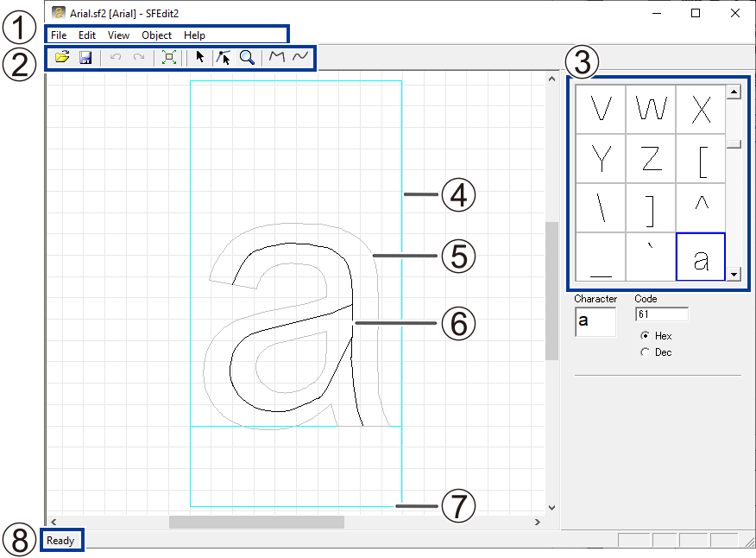
Task: Click the canvas horizontal scroll right arrow
Action: (537, 522)
